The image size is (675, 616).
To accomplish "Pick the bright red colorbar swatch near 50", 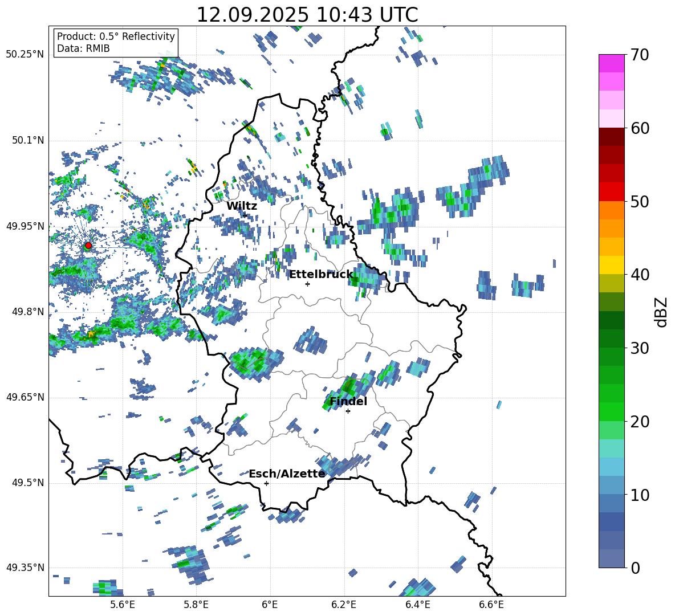I will (x=611, y=191).
